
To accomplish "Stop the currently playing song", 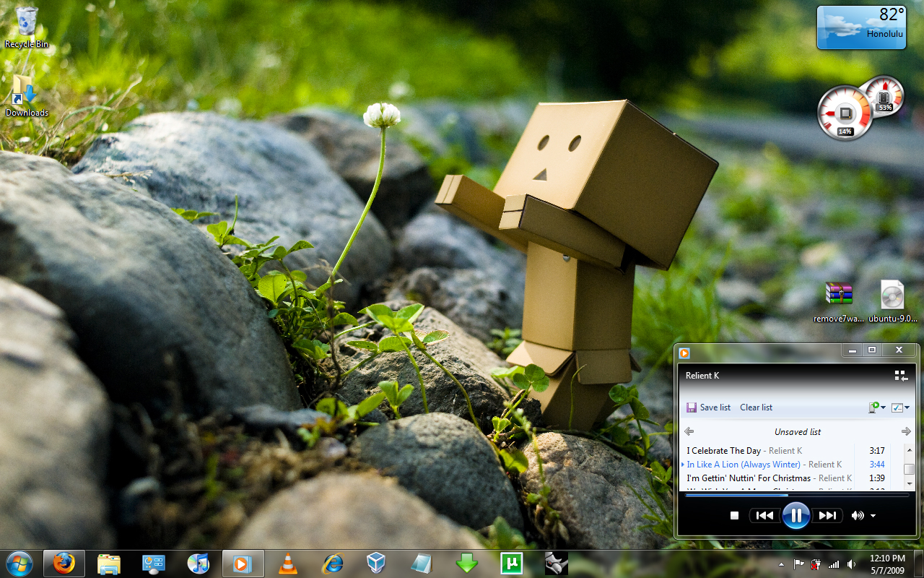I will coord(734,515).
